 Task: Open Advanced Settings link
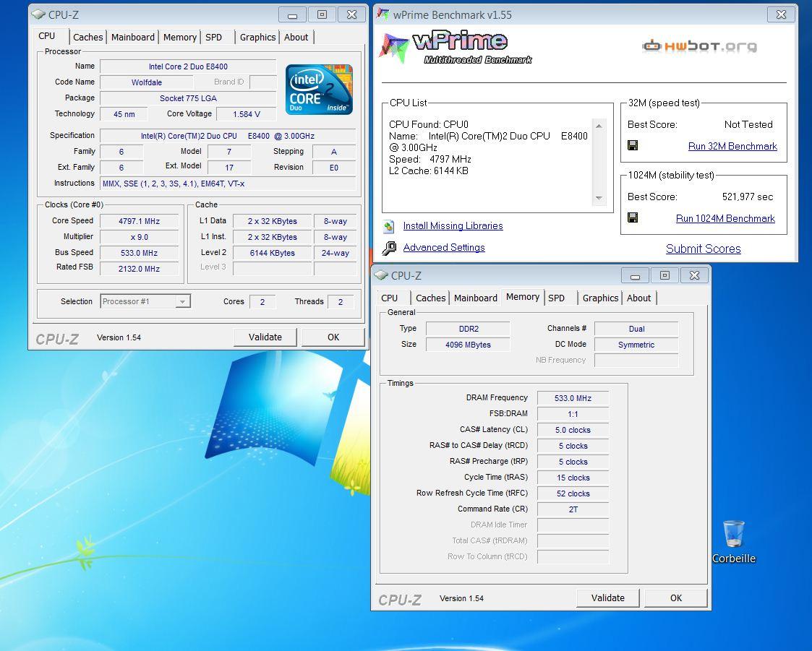tap(444, 248)
